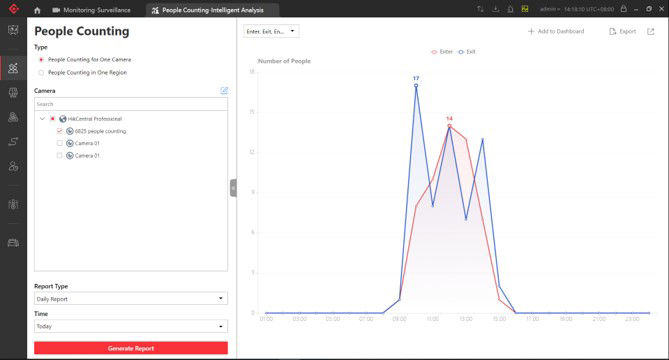Open the Enter, Exit data type dropdown
Image resolution: width=669 pixels, height=360 pixels.
point(271,31)
